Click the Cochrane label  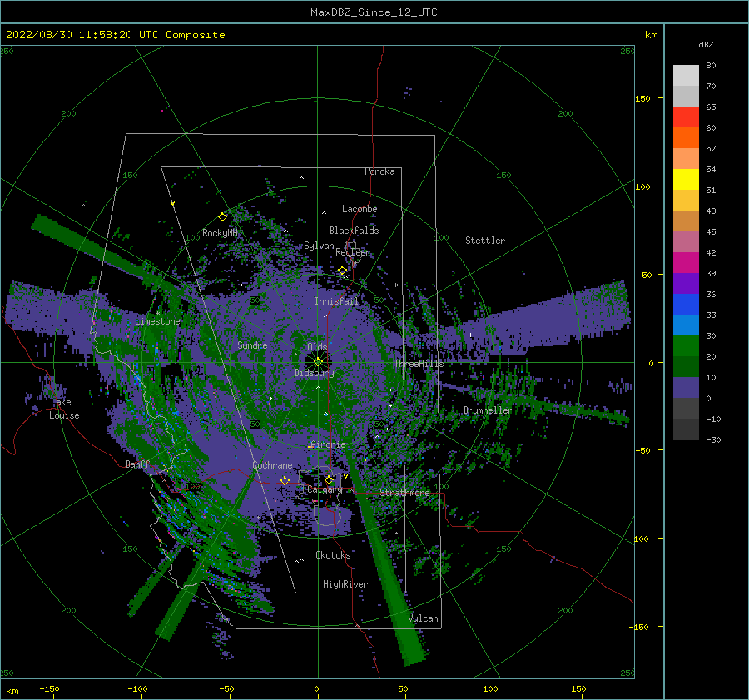coord(272,465)
